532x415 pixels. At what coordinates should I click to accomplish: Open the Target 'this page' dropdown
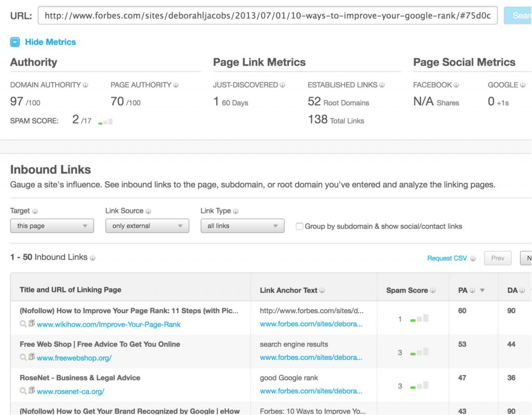click(x=52, y=226)
